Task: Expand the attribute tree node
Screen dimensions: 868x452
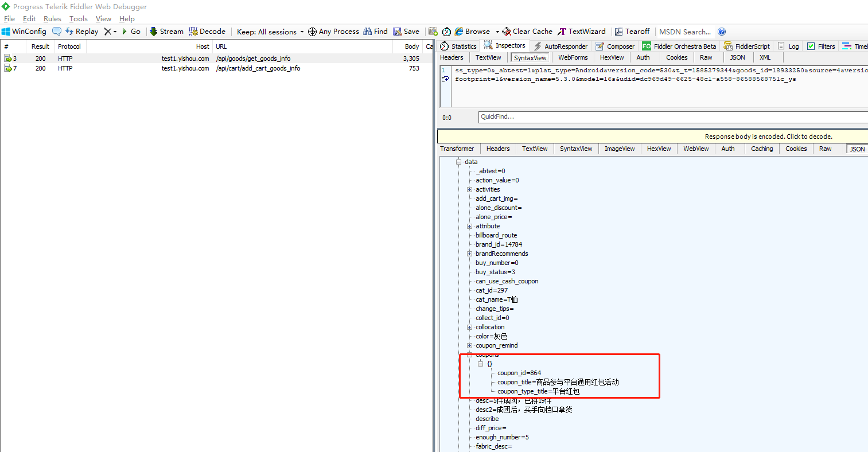Action: tap(469, 226)
